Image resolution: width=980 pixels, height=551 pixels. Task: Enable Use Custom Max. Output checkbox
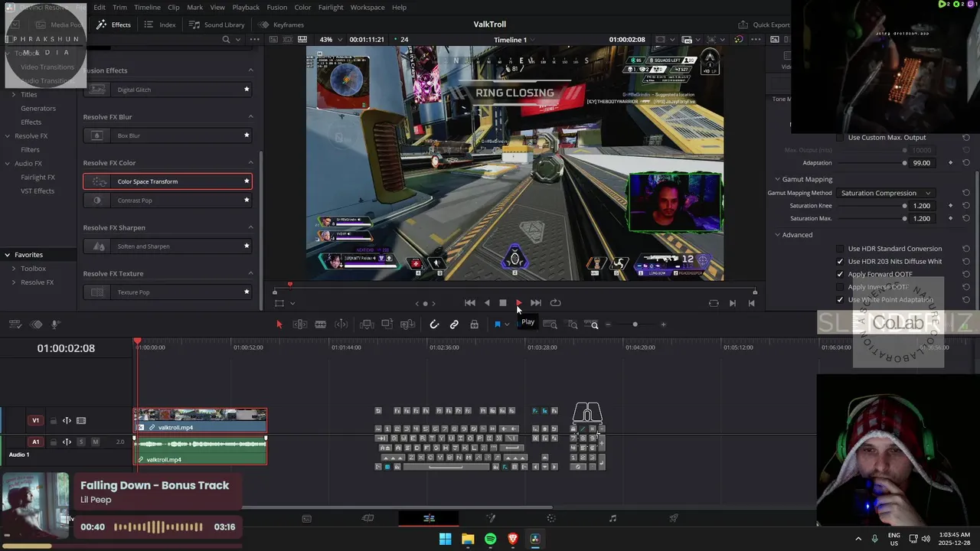tap(840, 138)
